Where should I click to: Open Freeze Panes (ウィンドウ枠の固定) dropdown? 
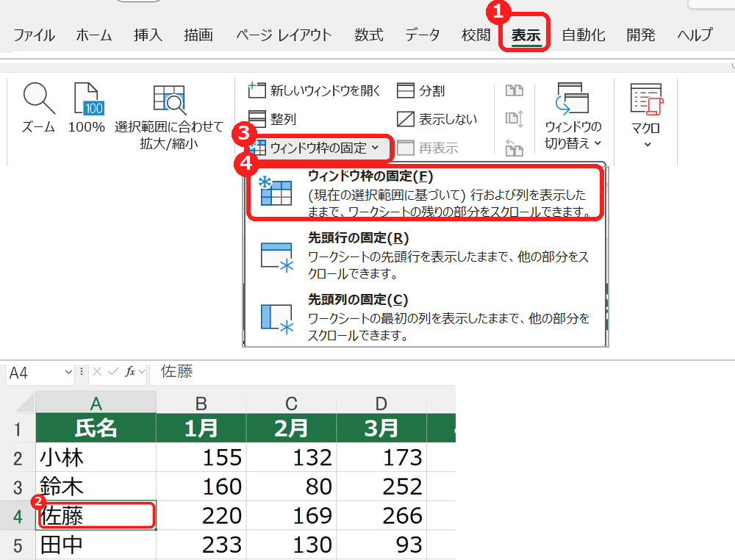coord(320,148)
